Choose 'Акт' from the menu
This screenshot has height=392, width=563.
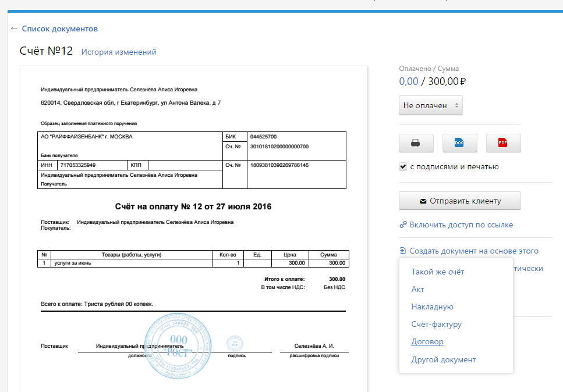click(417, 290)
